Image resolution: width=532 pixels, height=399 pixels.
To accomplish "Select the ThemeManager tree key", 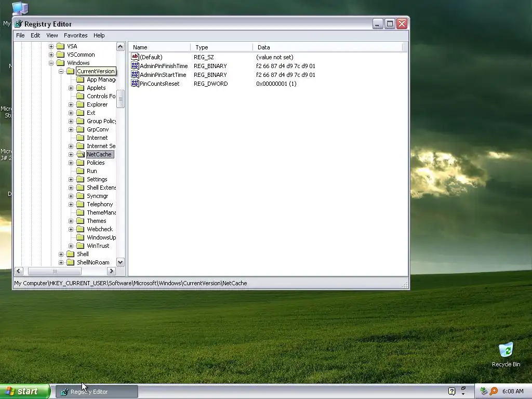I will pos(101,212).
